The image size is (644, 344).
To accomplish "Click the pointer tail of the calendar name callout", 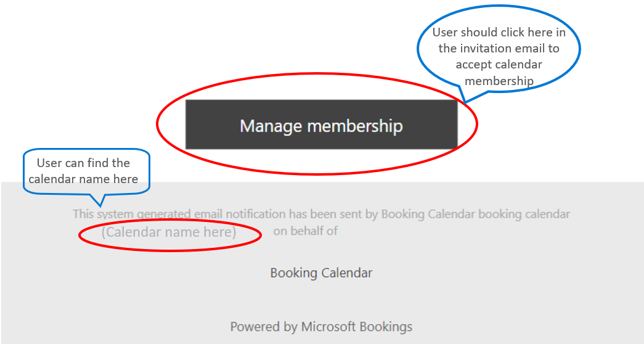I will tap(100, 199).
